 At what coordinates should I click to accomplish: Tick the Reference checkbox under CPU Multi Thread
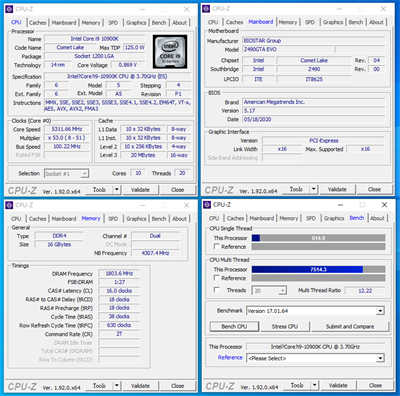coord(216,278)
